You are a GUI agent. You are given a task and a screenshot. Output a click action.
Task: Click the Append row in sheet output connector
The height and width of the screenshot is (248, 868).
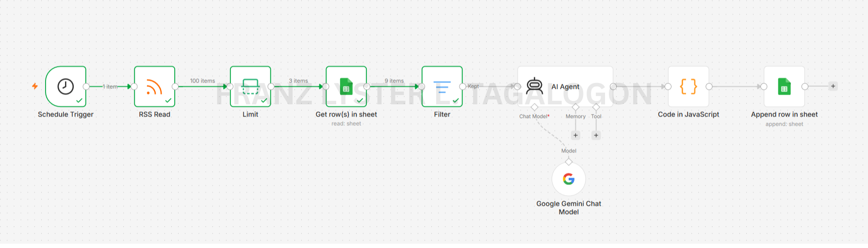[x=805, y=86]
